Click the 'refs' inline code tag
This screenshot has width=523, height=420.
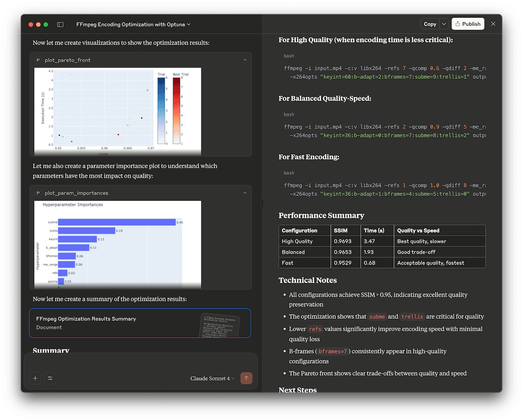315,329
